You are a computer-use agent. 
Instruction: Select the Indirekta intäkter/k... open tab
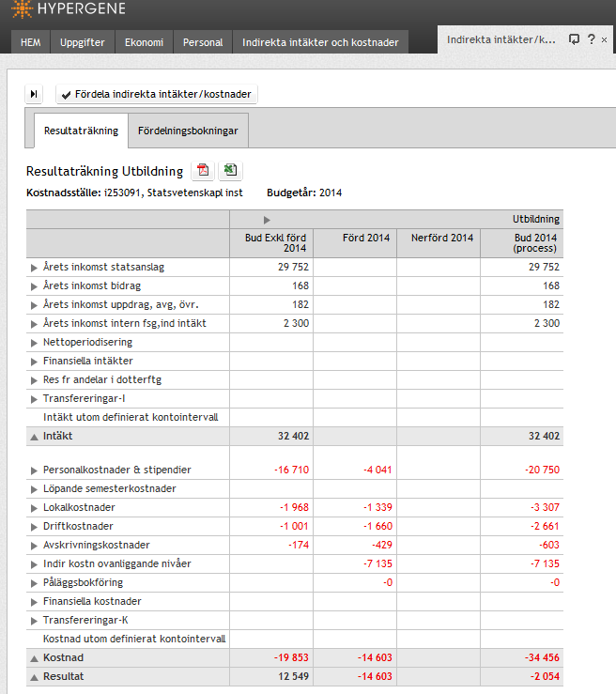click(x=500, y=39)
